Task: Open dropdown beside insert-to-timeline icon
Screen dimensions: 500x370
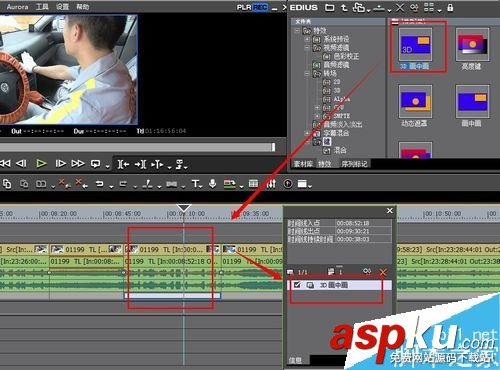Action: click(169, 166)
